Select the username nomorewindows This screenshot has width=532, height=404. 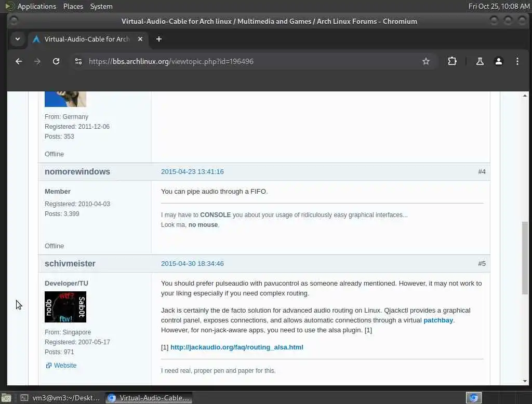coord(77,172)
